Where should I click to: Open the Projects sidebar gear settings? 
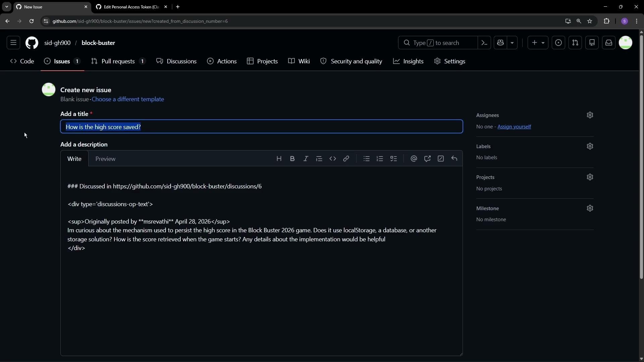(590, 177)
